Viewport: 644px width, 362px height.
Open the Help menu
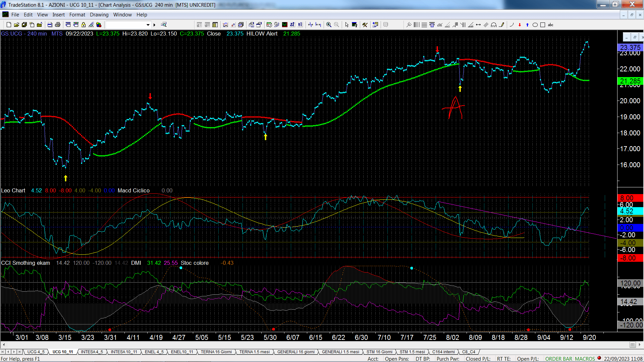[x=142, y=15]
